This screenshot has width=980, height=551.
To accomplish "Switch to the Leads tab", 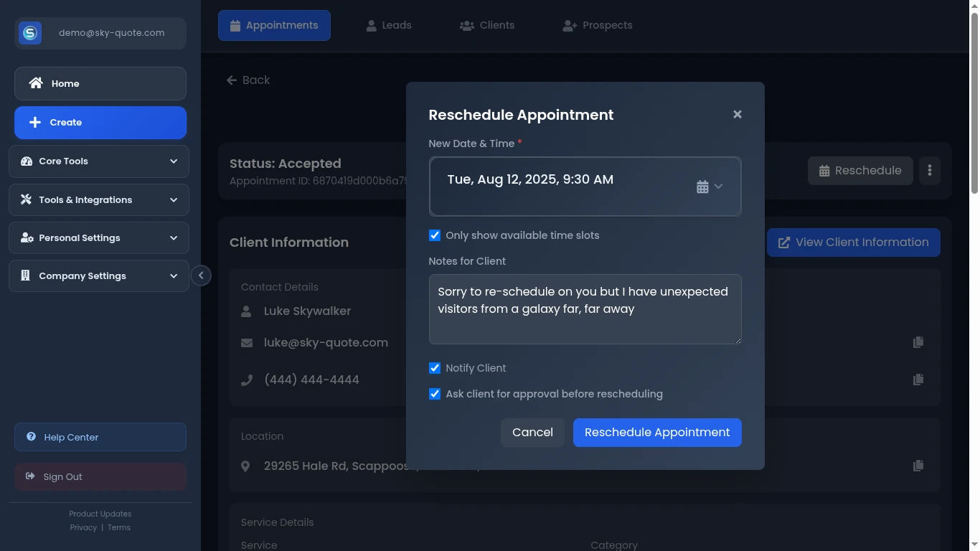I will 396,25.
